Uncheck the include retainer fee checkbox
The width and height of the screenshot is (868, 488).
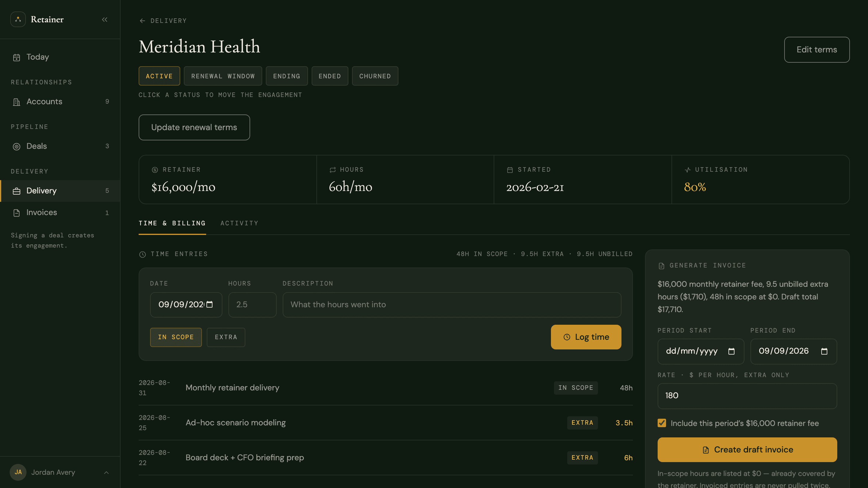click(x=662, y=423)
